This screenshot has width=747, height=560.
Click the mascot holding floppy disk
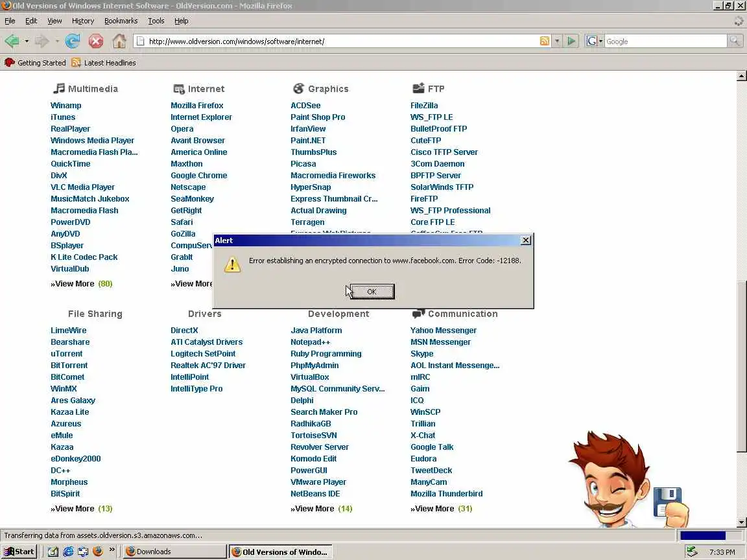pos(628,480)
